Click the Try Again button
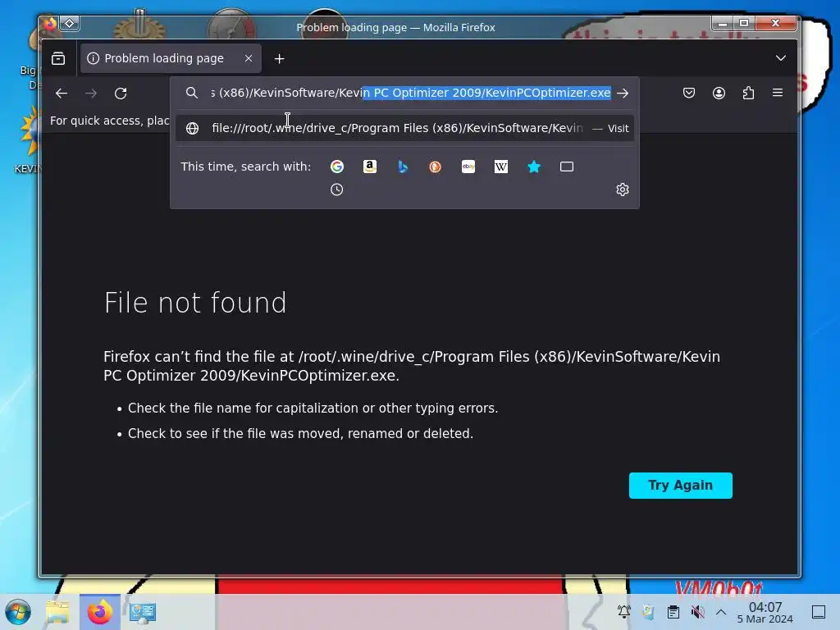The height and width of the screenshot is (630, 840). [680, 486]
